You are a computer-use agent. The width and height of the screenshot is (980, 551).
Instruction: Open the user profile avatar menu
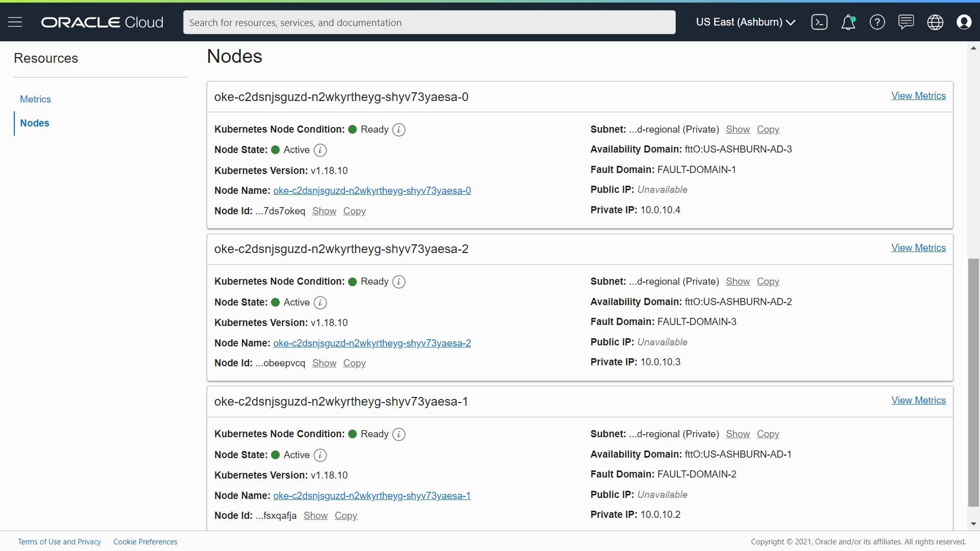click(964, 22)
